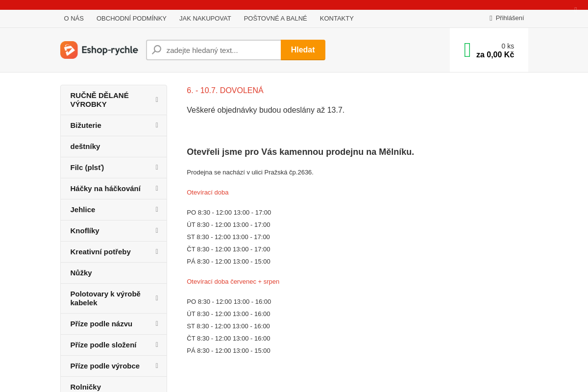This screenshot has width=588, height=392.
Task: Click the Přihlášení login link
Action: coord(510,18)
